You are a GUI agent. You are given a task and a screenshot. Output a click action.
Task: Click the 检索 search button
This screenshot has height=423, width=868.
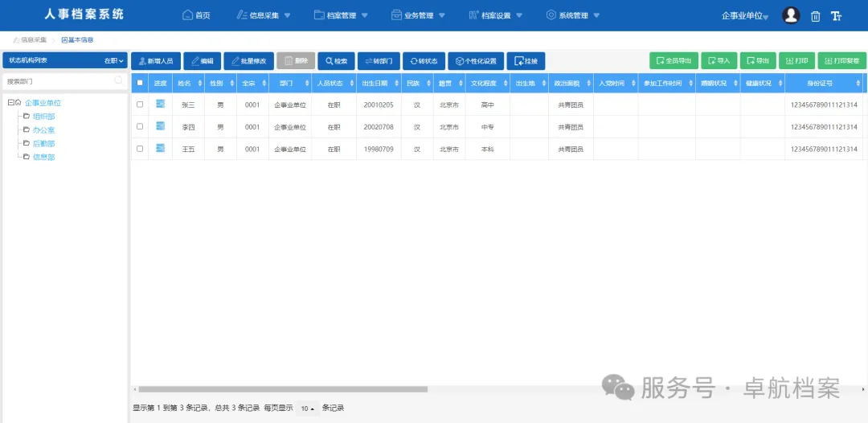click(336, 61)
